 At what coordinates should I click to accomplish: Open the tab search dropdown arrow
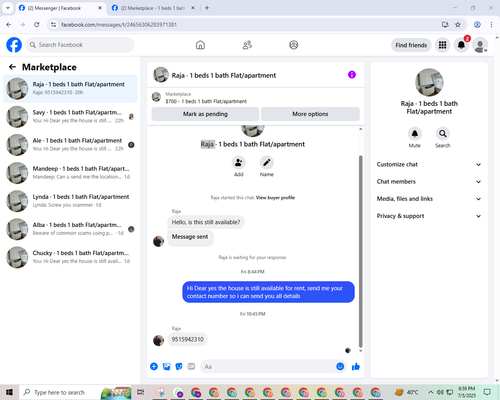tap(8, 8)
